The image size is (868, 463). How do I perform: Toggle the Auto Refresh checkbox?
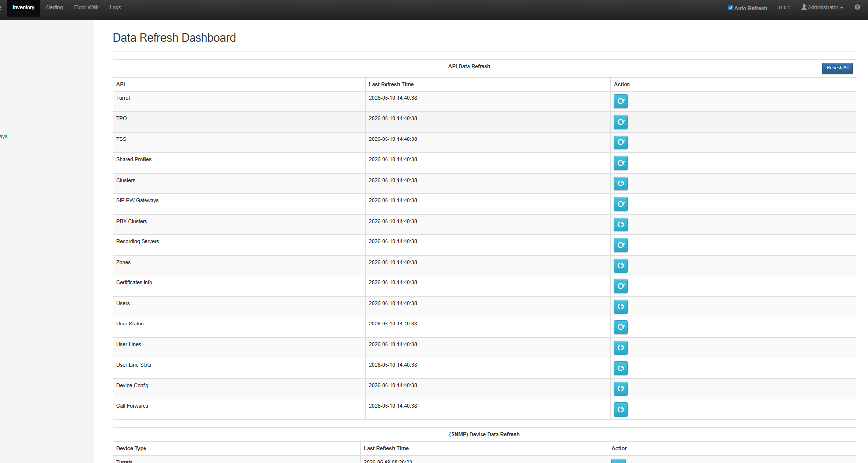click(730, 8)
